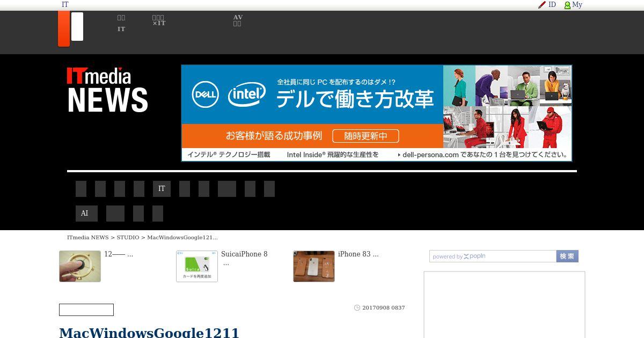Click the empty sidebar ad frame
The image size is (644, 338).
coord(504,305)
